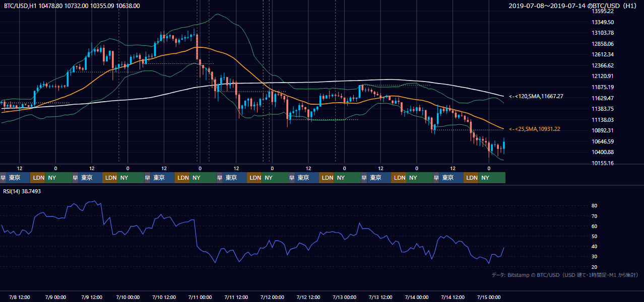Click price axis value 12858.06
644x302 pixels.
tap(603, 44)
